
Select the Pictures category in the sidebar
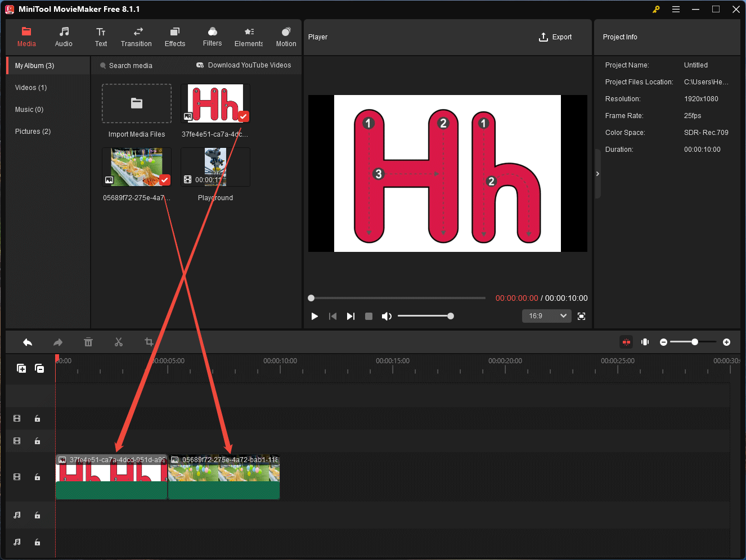(x=32, y=131)
